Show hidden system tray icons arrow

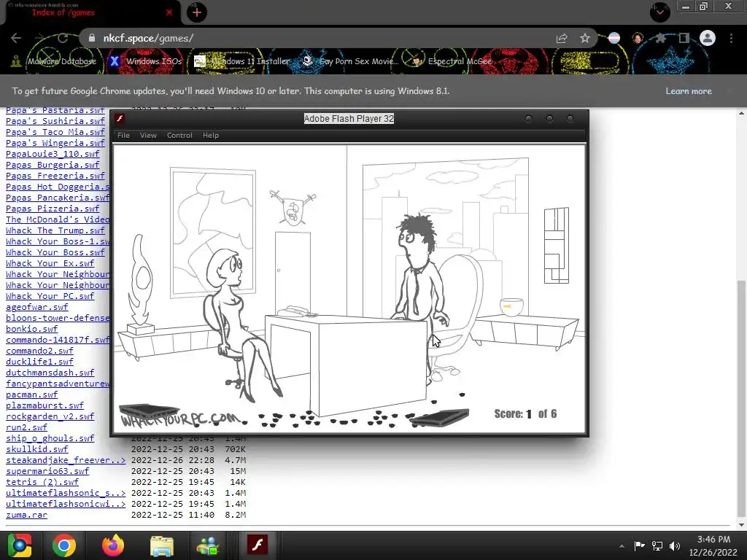pos(622,546)
